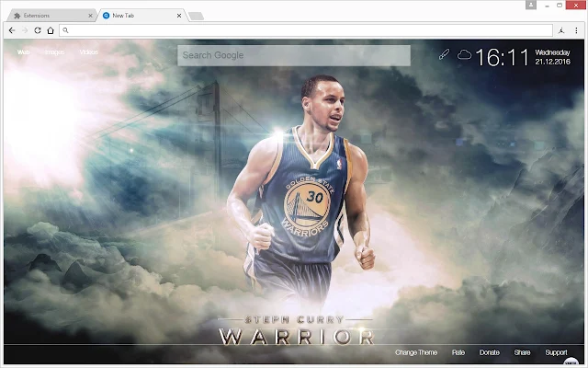
Task: Click the magnifier icon in the address bar
Action: pyautogui.click(x=65, y=30)
